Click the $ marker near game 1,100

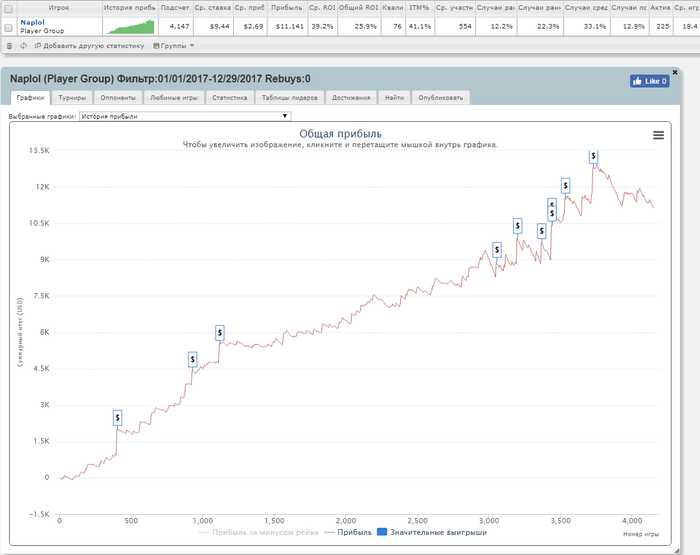(220, 332)
